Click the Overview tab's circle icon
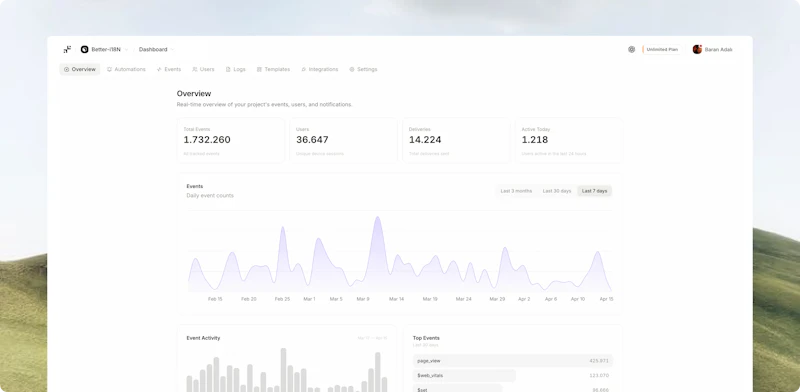 point(66,69)
